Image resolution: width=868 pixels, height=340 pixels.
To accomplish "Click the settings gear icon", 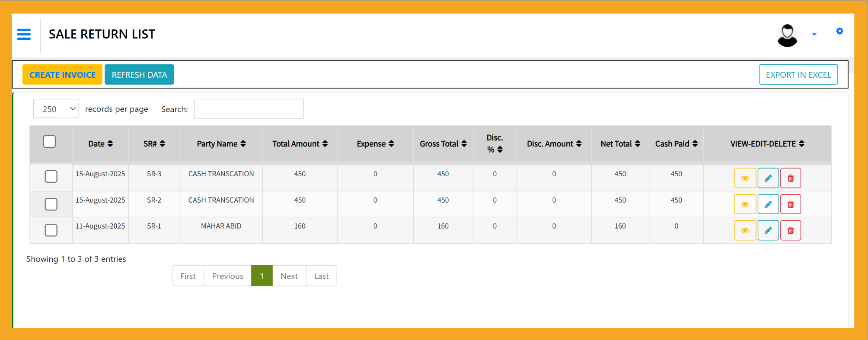I will tap(839, 31).
